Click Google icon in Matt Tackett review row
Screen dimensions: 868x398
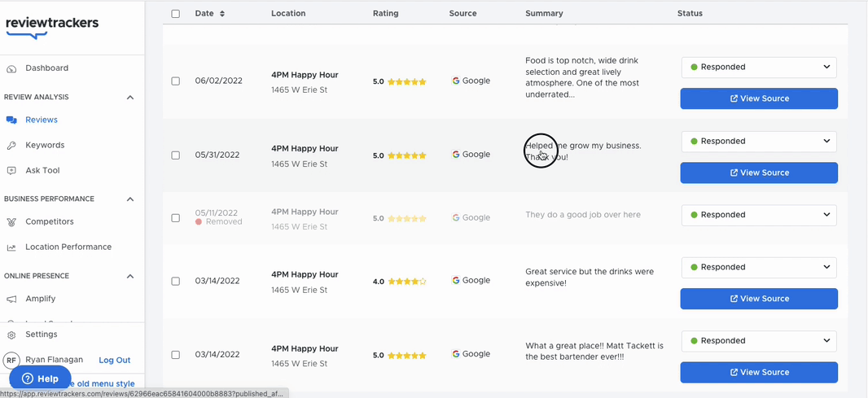[456, 354]
